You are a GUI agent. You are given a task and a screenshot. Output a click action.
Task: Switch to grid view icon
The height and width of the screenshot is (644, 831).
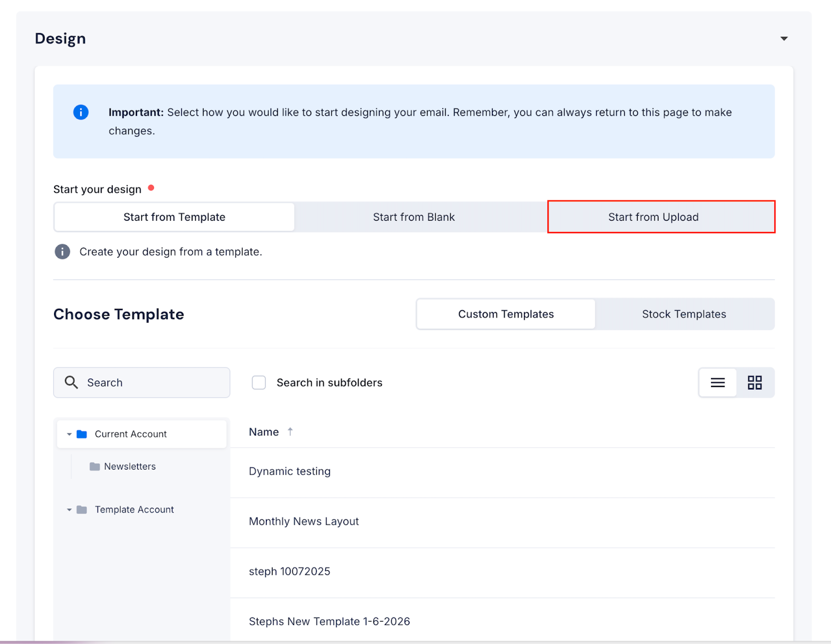(x=755, y=383)
